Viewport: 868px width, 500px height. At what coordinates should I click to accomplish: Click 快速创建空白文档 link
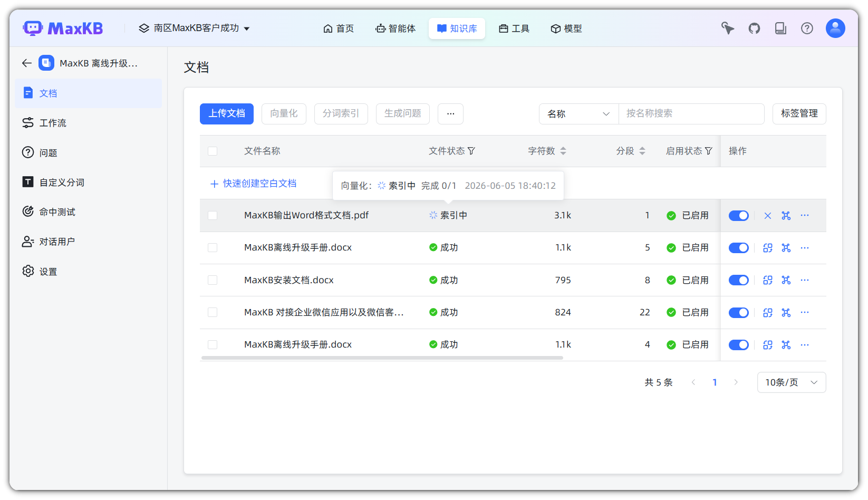click(x=254, y=184)
